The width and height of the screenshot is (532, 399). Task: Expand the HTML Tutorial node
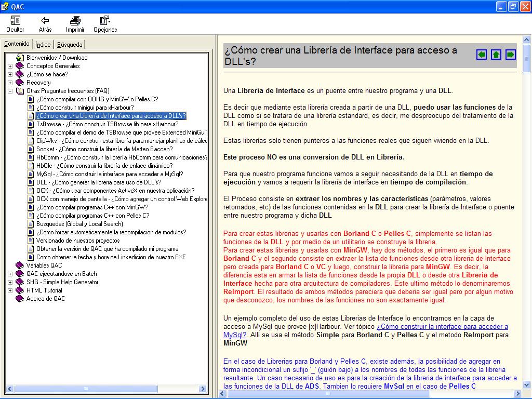10,290
